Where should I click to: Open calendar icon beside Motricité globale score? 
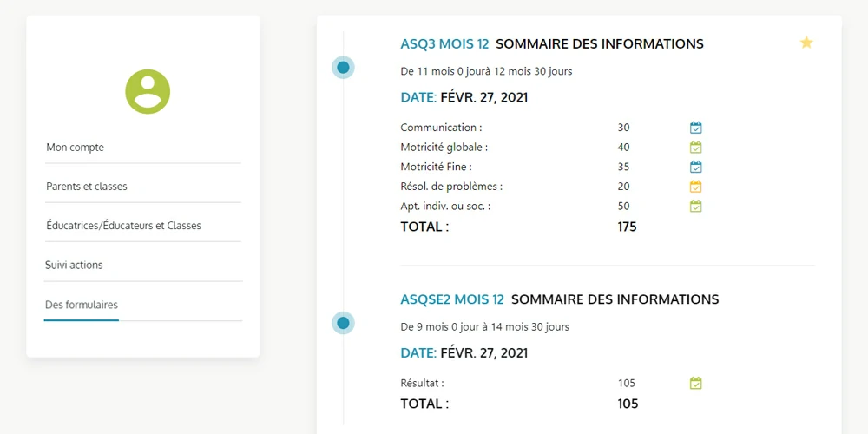coord(696,148)
